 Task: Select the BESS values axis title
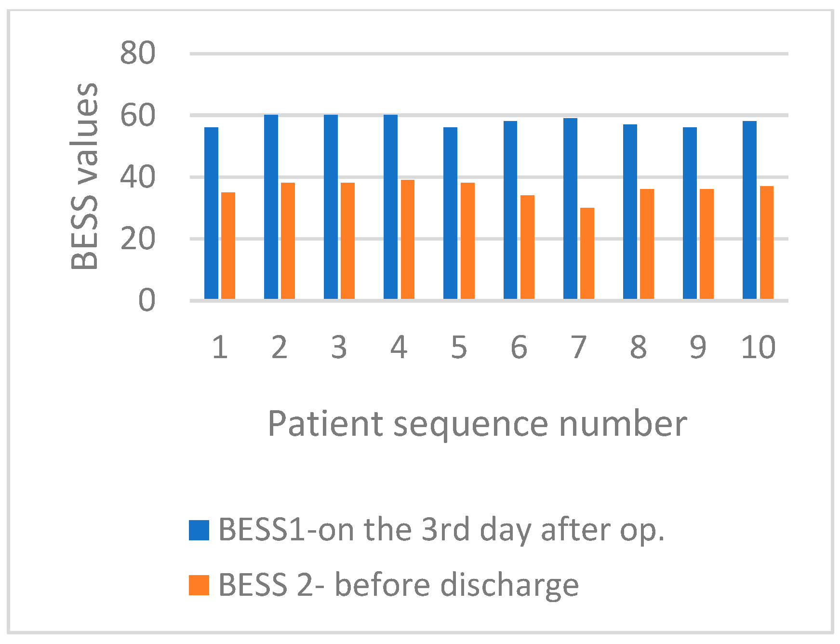click(84, 176)
